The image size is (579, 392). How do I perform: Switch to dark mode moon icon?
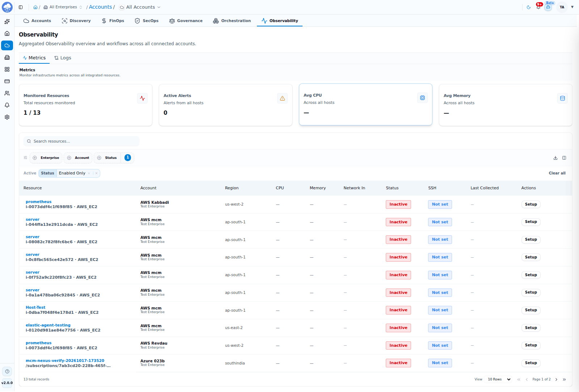point(529,7)
